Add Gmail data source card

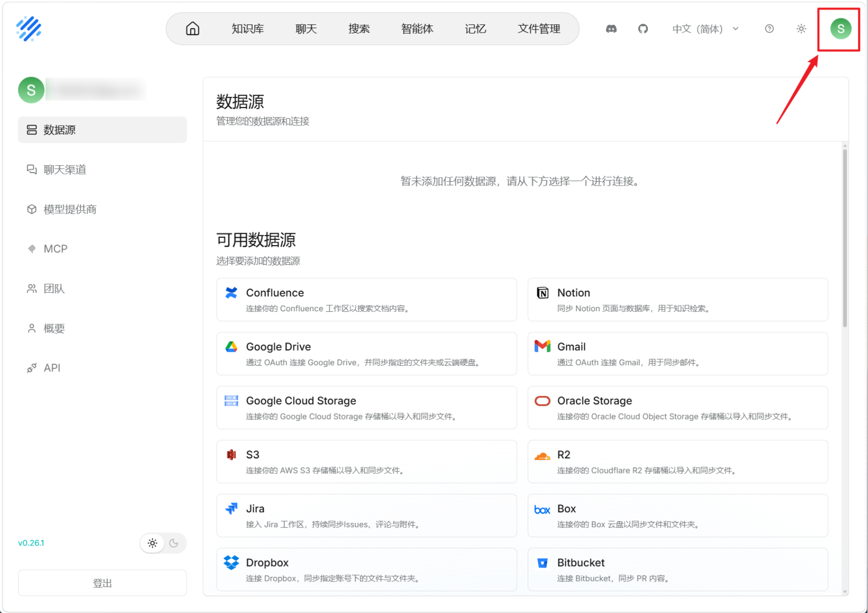click(x=678, y=354)
